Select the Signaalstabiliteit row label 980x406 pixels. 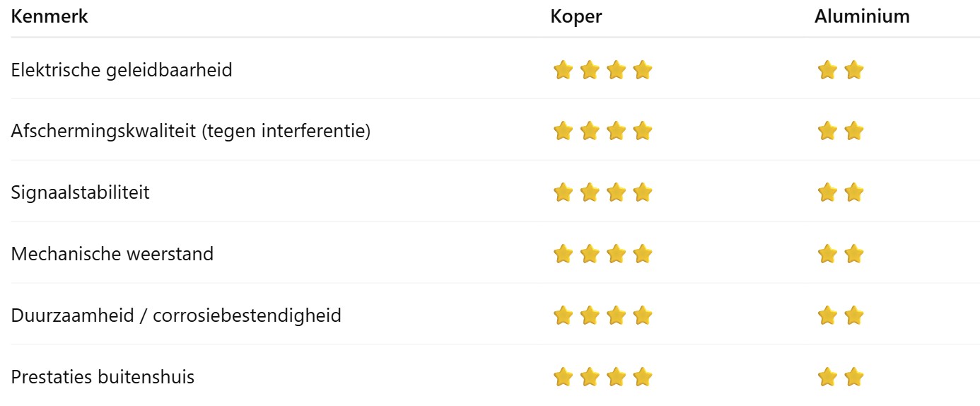tap(80, 192)
